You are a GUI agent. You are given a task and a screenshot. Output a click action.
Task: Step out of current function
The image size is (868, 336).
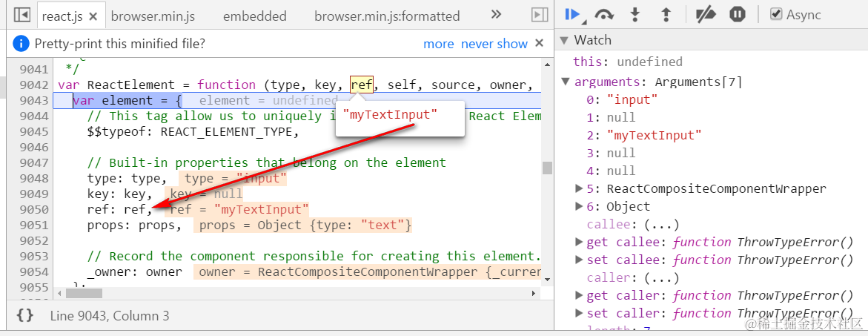click(666, 14)
